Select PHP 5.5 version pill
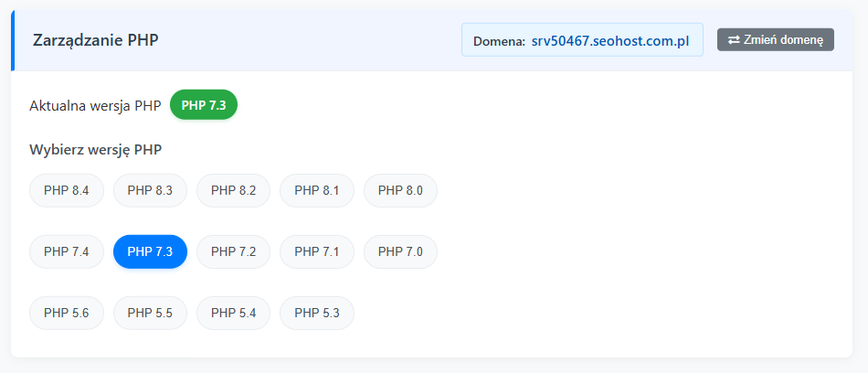Image resolution: width=868 pixels, height=373 pixels. 150,313
